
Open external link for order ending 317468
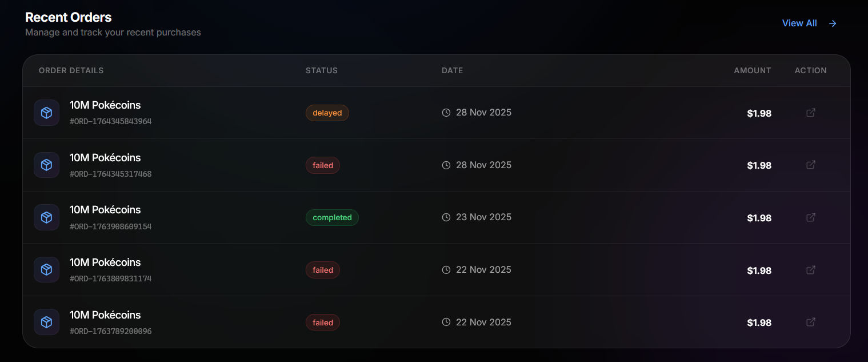click(810, 165)
